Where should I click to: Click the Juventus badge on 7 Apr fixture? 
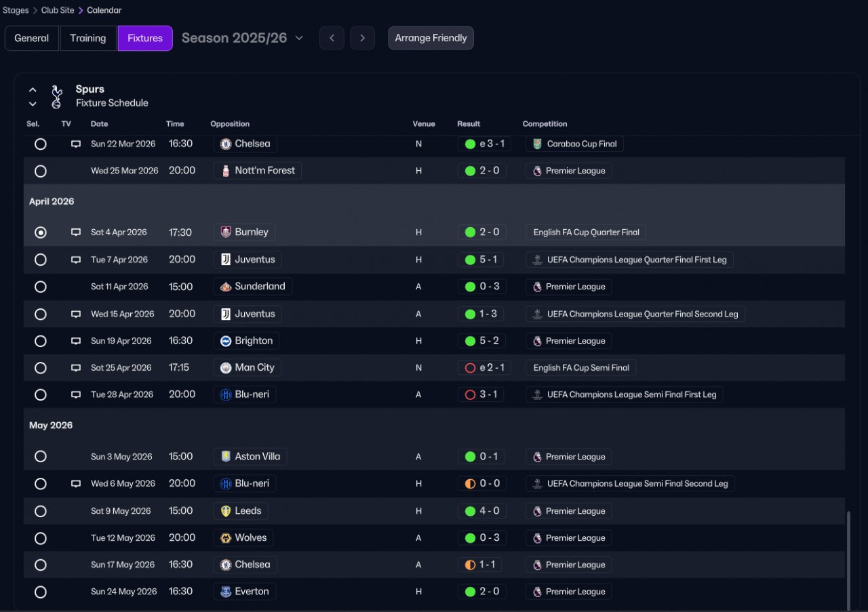(x=226, y=260)
